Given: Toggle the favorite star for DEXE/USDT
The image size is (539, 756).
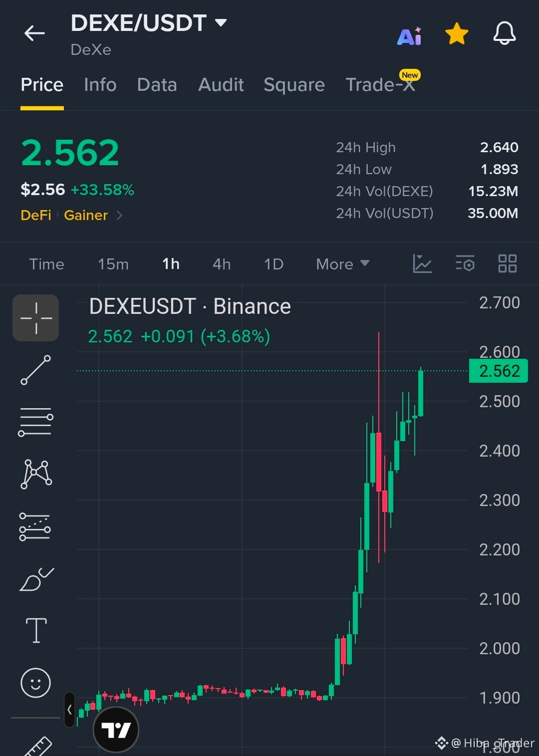Looking at the screenshot, I should click(457, 34).
